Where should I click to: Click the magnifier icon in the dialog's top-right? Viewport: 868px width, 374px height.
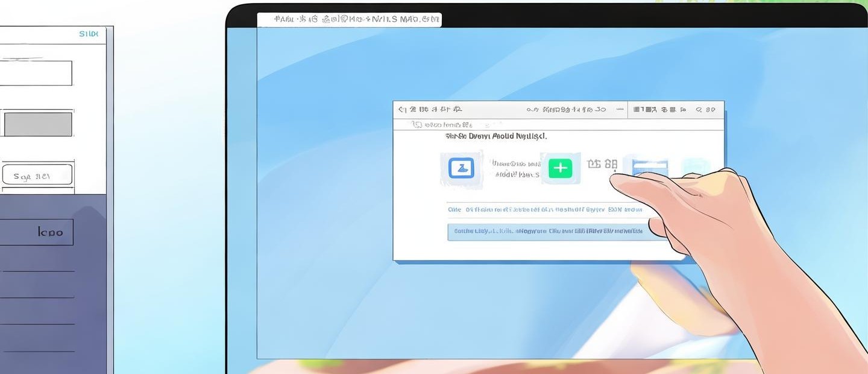699,110
